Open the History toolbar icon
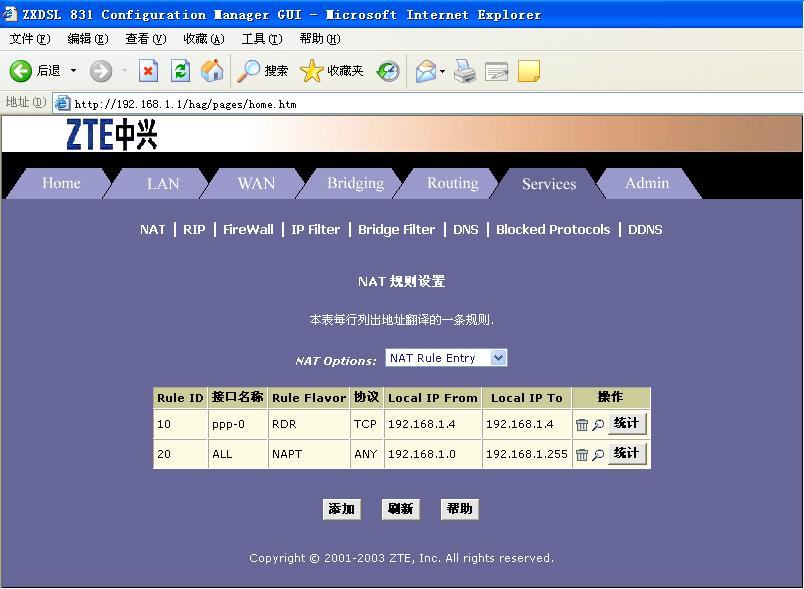Screen dimensions: 804x589 [x=388, y=71]
